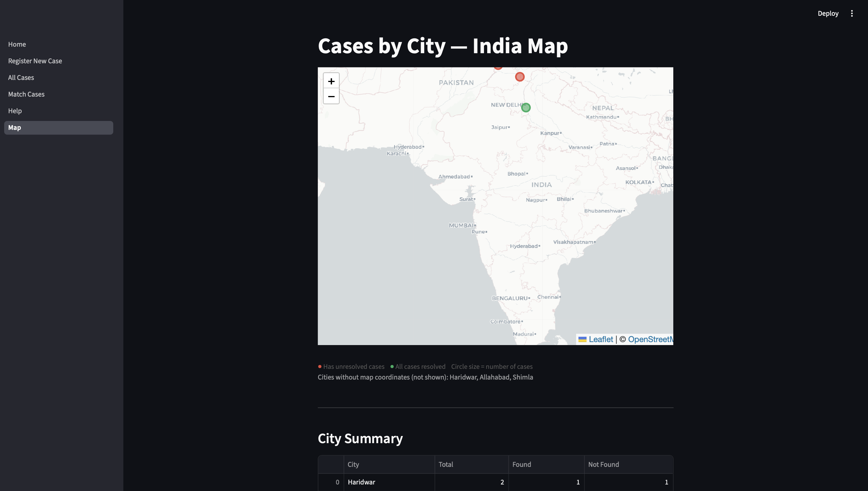Go to the Home page

(x=17, y=44)
